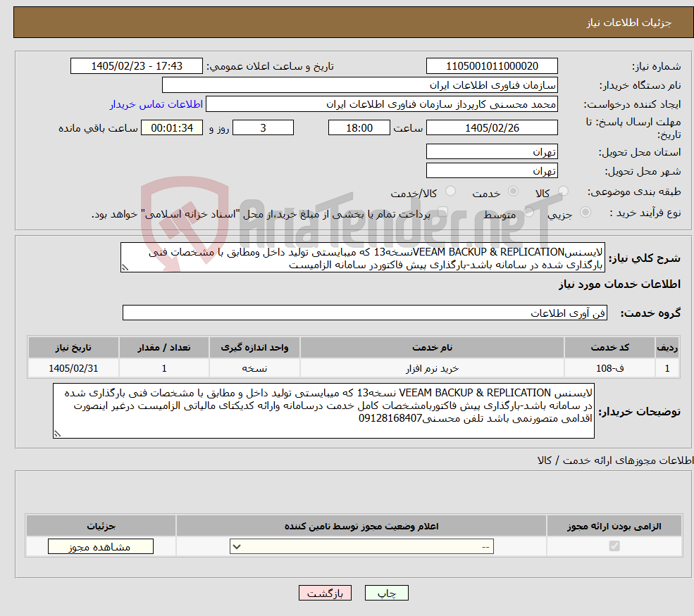694x616 pixels.
Task: Click column header تاریخ نیاز
Action: click(73, 348)
